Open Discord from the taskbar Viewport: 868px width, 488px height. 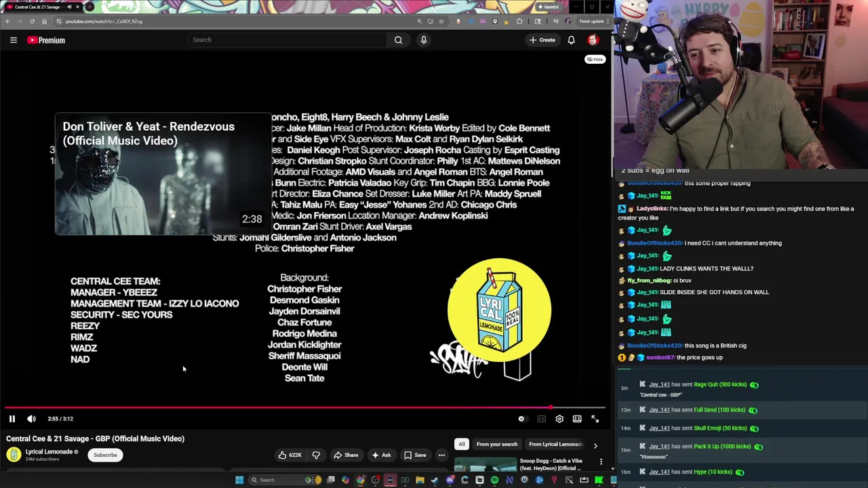pos(450,481)
